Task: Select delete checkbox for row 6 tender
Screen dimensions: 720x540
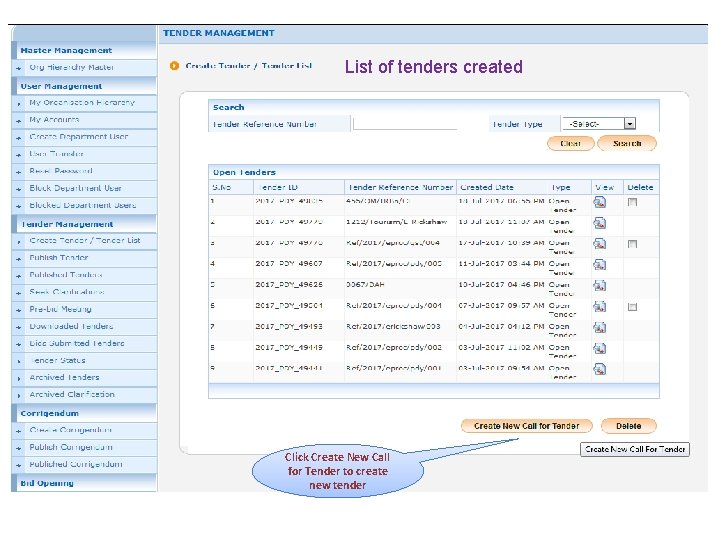Action: pyautogui.click(x=632, y=307)
